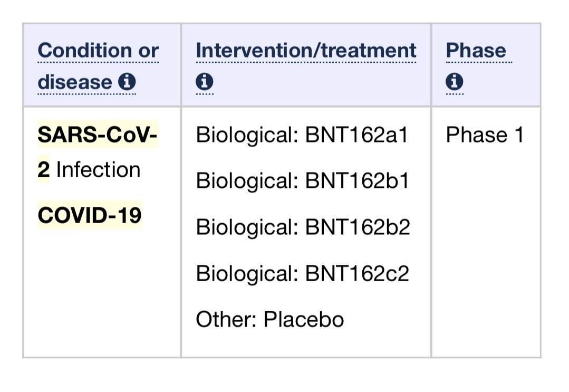Click the word 'Infection'

click(98, 169)
